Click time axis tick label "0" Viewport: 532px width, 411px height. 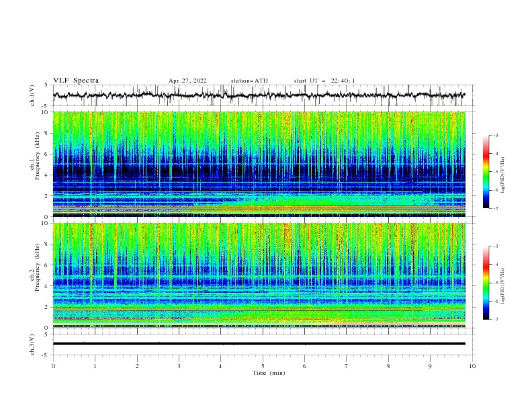[x=53, y=366]
